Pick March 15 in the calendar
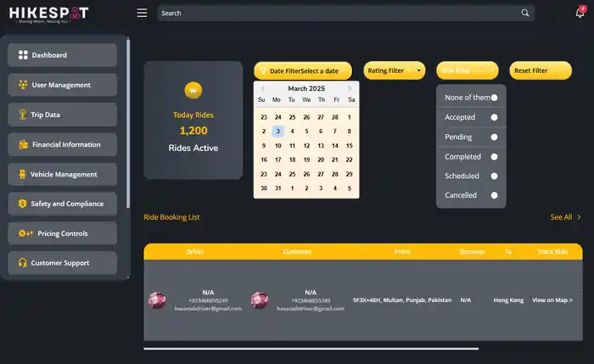 coord(350,145)
